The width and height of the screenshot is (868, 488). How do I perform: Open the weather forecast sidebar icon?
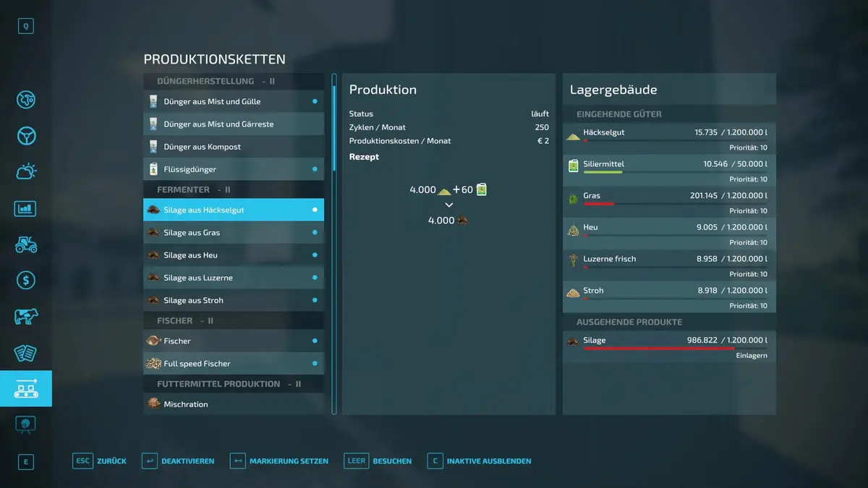click(x=26, y=172)
